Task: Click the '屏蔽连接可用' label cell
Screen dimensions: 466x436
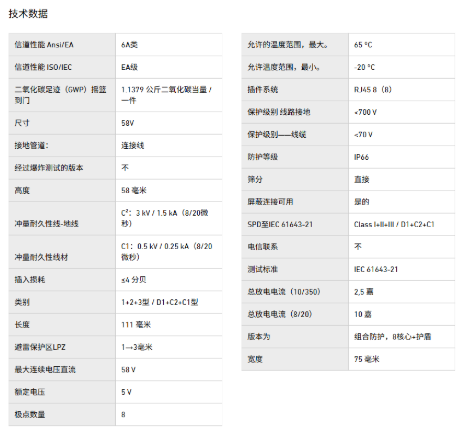Action: pyautogui.click(x=295, y=202)
